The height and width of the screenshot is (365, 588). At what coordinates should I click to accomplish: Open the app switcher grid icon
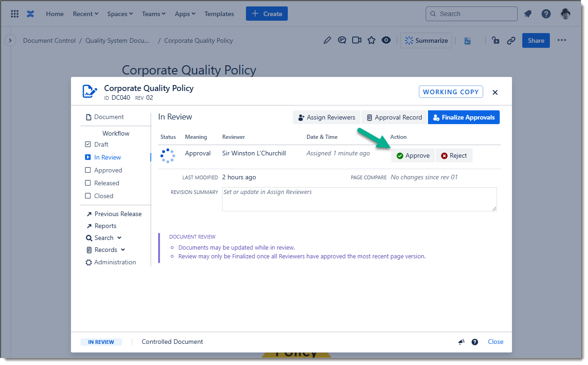click(x=15, y=14)
